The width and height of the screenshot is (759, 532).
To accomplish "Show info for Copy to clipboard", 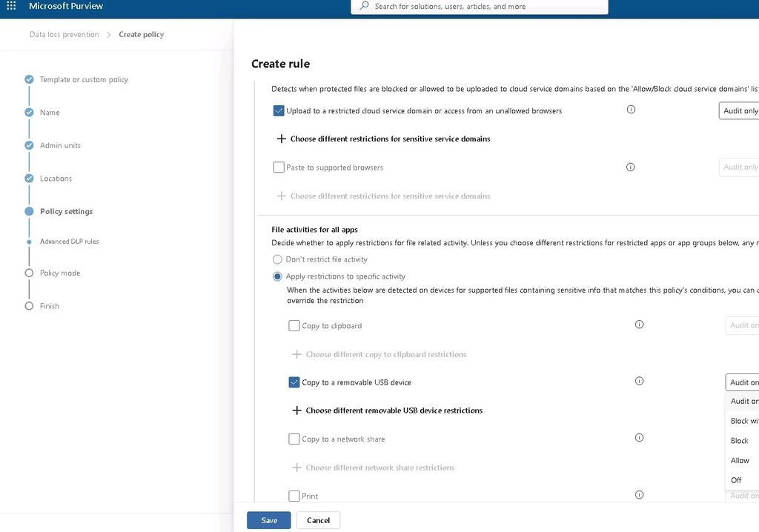I will [x=639, y=325].
